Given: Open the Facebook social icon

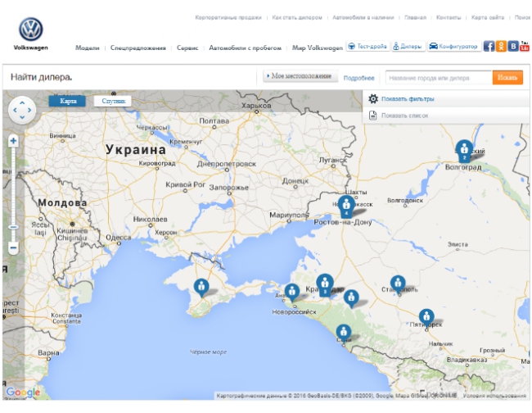Looking at the screenshot, I should [489, 47].
